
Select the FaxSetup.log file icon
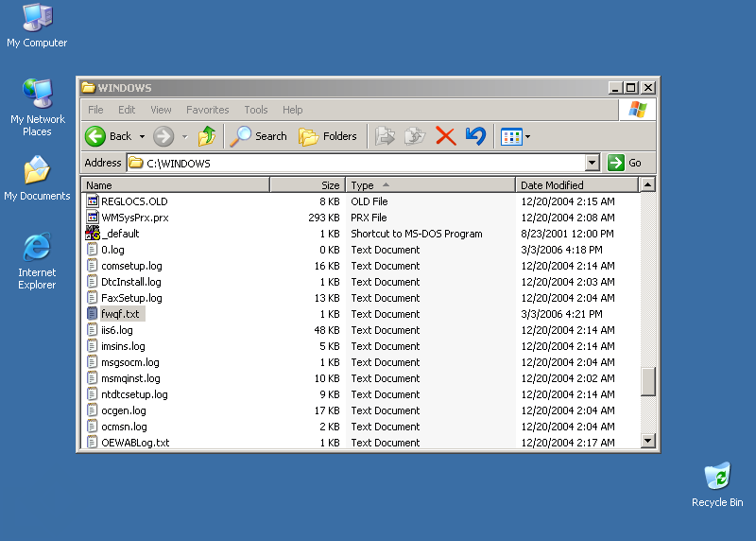pos(92,298)
